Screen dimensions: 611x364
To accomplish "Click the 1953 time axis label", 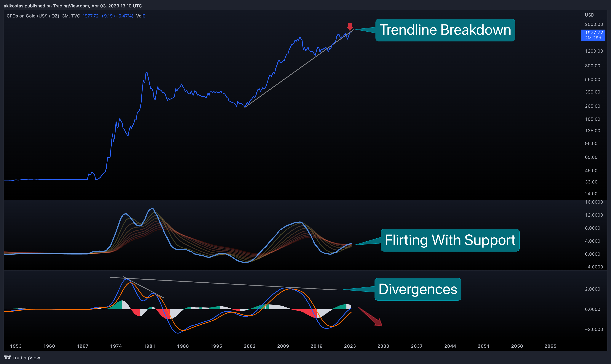I will [16, 346].
